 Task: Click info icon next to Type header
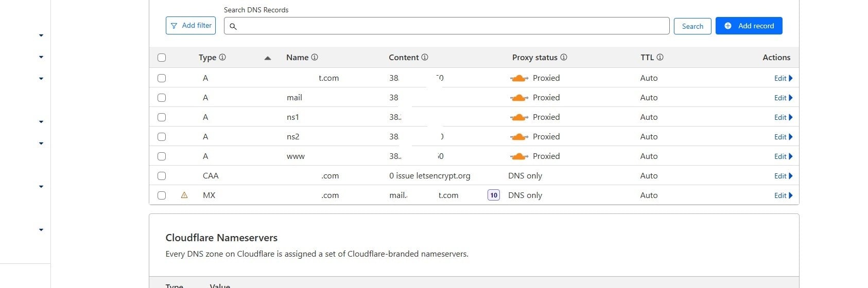point(222,58)
